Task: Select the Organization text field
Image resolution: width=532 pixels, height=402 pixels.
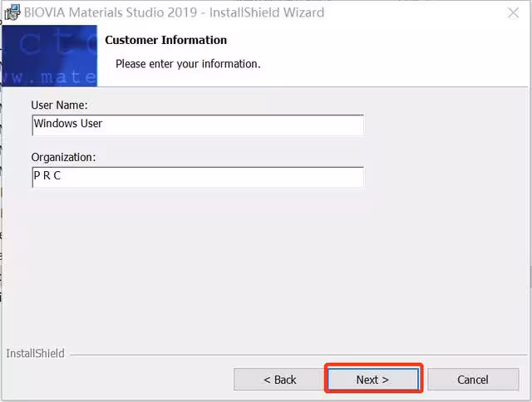Action: [198, 177]
